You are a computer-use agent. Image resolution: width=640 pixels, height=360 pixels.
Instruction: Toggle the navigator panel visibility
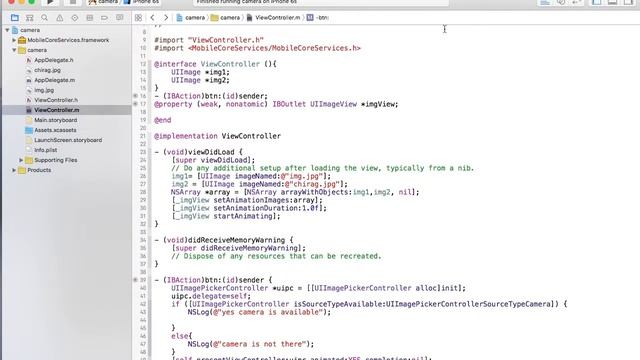(x=597, y=2)
